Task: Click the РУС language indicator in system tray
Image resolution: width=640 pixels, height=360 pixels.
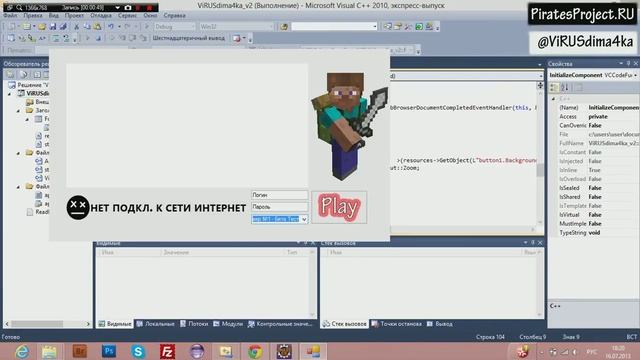Action: [591, 351]
